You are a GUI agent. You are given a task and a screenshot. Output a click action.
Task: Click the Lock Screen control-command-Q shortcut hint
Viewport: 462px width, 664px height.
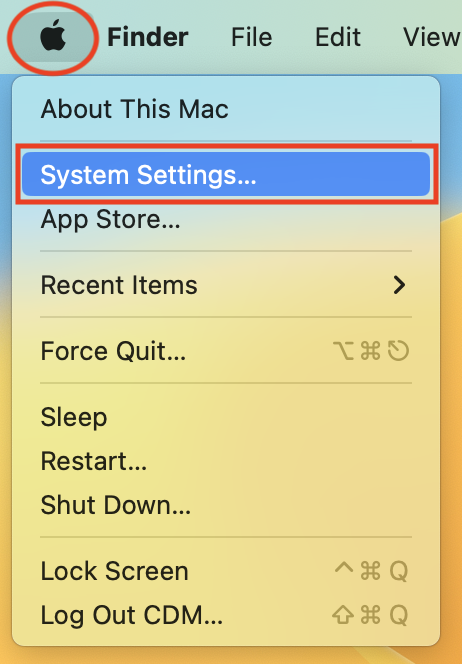371,571
